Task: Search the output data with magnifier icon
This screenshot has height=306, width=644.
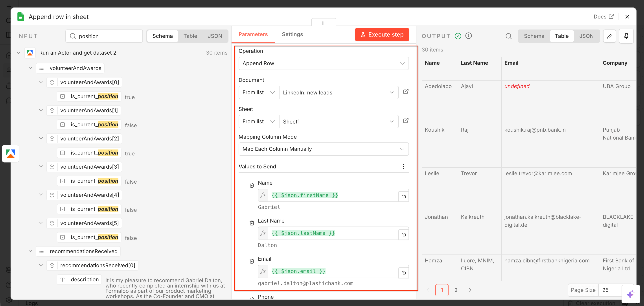Action: 508,36
